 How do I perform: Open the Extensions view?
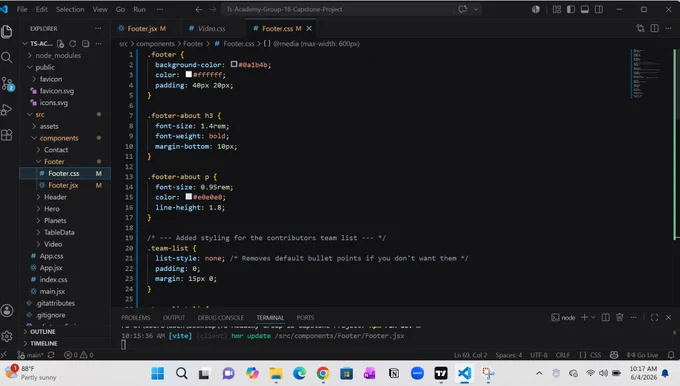[x=7, y=135]
